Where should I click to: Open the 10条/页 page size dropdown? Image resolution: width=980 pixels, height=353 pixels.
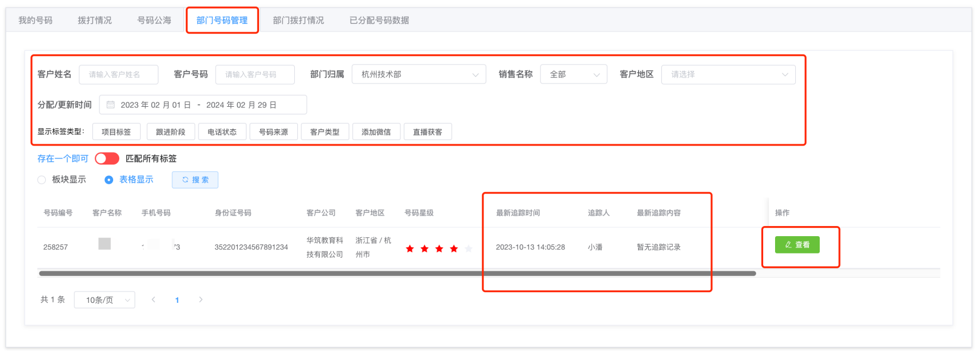point(104,300)
